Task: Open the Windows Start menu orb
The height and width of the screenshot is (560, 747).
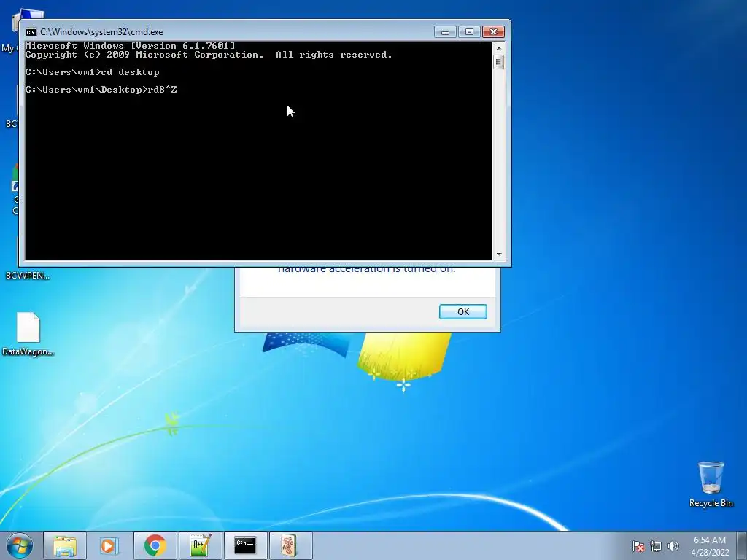Action: point(19,545)
